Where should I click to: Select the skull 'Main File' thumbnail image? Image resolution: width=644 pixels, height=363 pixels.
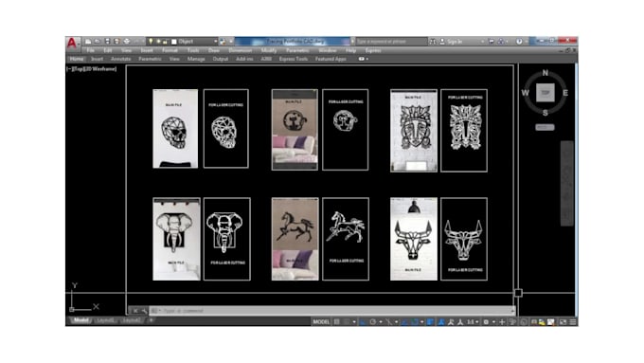click(x=175, y=129)
